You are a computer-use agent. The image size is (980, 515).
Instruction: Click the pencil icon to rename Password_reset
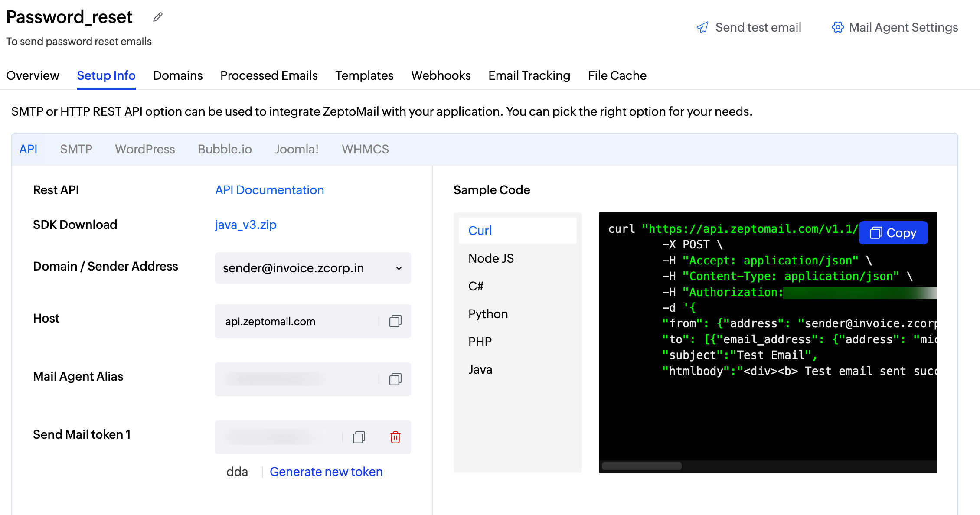coord(158,17)
